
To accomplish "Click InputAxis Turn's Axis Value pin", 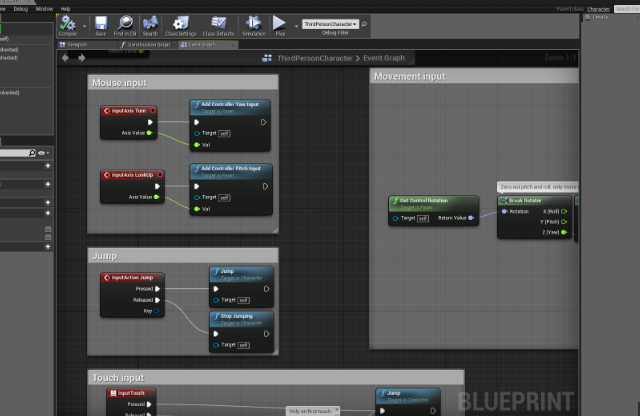I will coord(149,133).
